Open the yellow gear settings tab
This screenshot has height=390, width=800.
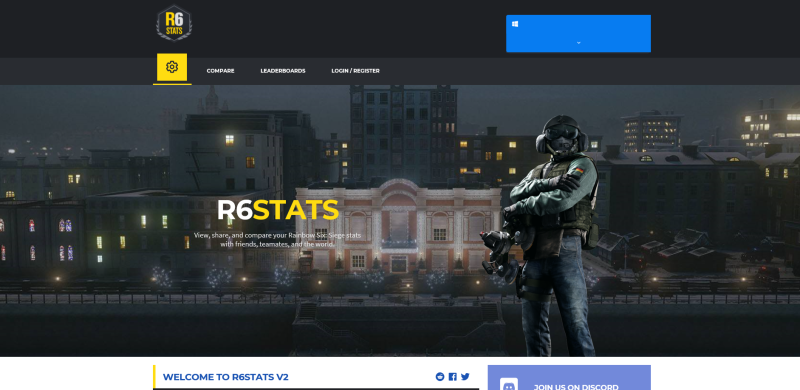(172, 67)
